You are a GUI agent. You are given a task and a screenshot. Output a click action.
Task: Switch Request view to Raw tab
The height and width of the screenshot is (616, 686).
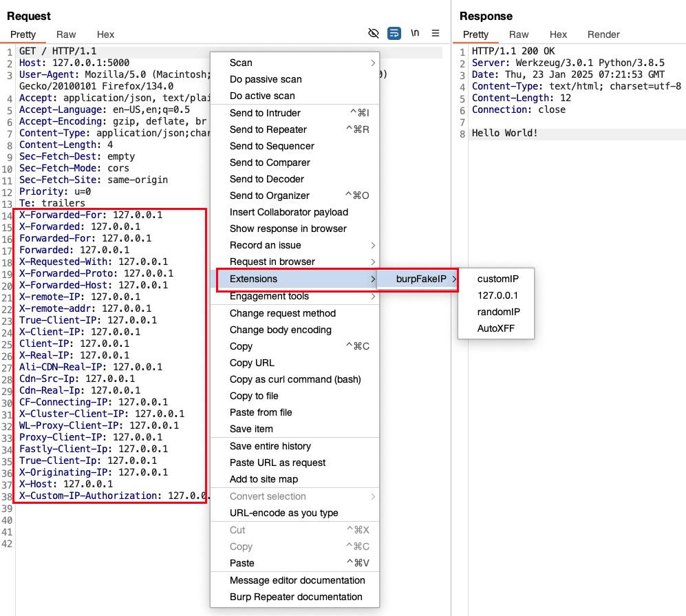(x=66, y=34)
